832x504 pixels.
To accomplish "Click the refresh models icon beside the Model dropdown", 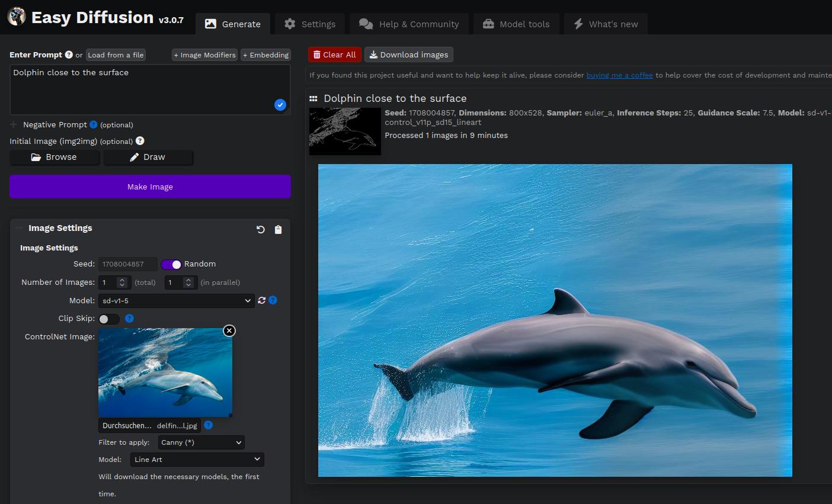I will tap(261, 300).
